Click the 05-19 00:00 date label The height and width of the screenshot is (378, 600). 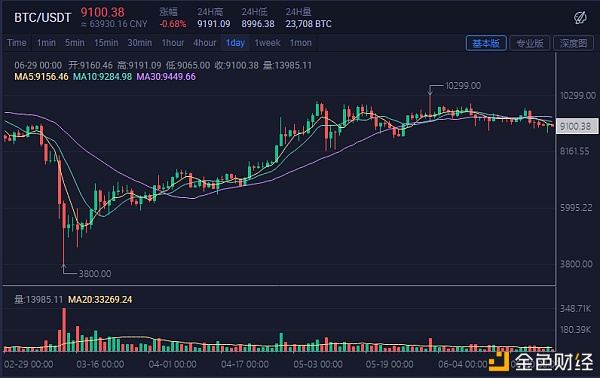tap(390, 364)
